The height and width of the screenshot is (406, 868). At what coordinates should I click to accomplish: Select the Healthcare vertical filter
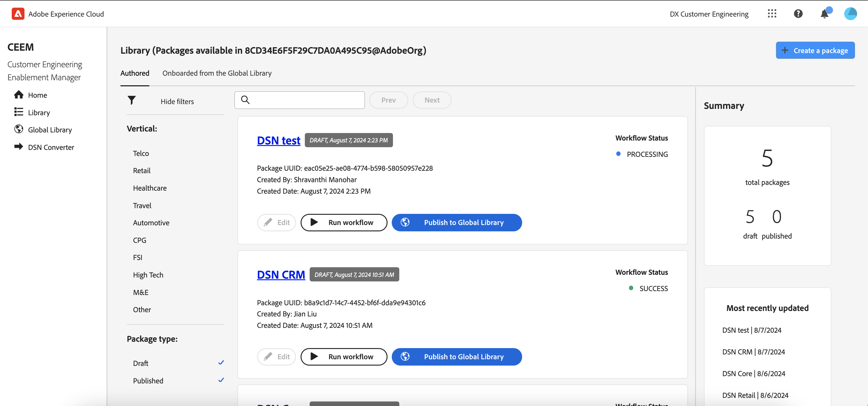pyautogui.click(x=150, y=188)
